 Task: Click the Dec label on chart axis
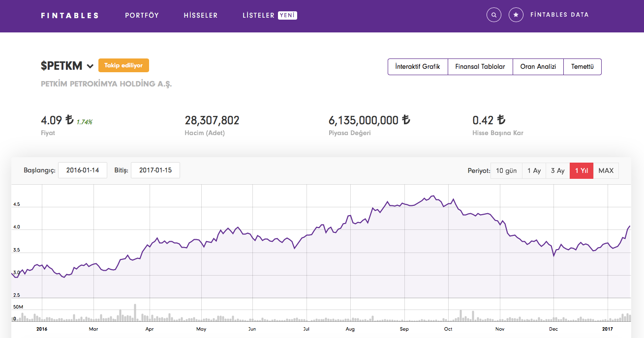(x=553, y=329)
